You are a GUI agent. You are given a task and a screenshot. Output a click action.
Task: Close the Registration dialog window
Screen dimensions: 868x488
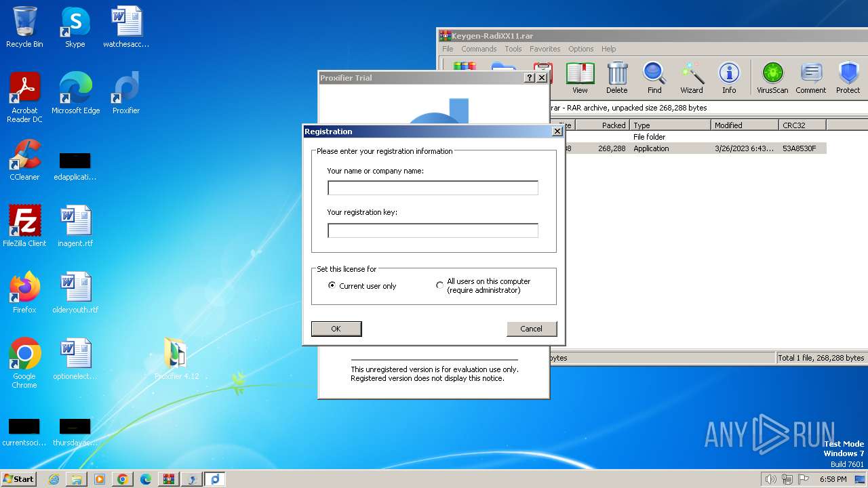pos(557,131)
